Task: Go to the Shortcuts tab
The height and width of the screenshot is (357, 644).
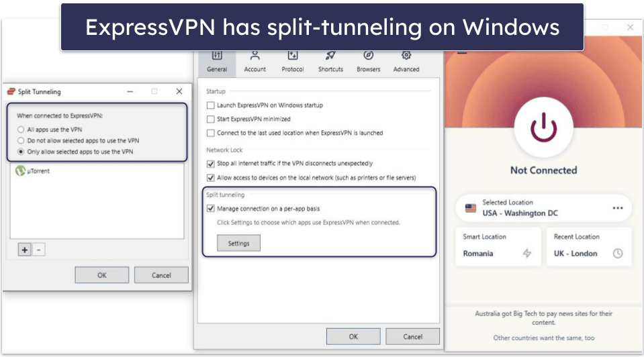Action: coord(330,63)
